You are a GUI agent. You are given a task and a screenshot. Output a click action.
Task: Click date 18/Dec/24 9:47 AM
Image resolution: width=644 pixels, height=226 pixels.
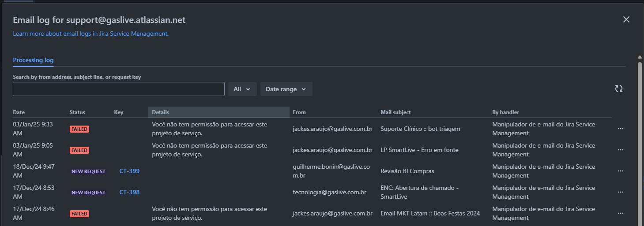(x=34, y=171)
